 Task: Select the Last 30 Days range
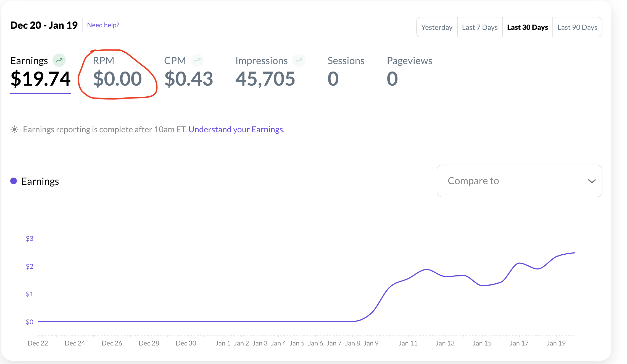point(527,27)
